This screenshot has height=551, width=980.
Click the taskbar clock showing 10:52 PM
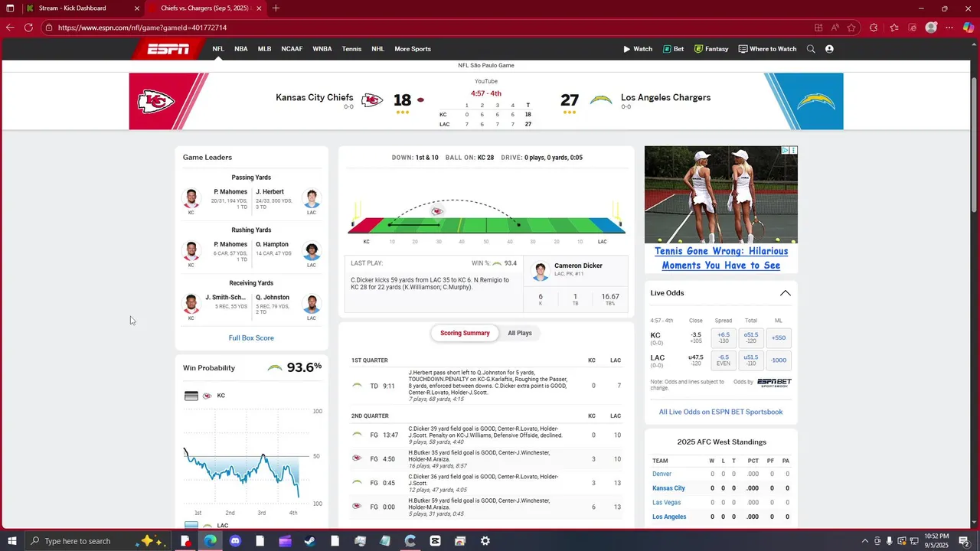click(x=936, y=541)
